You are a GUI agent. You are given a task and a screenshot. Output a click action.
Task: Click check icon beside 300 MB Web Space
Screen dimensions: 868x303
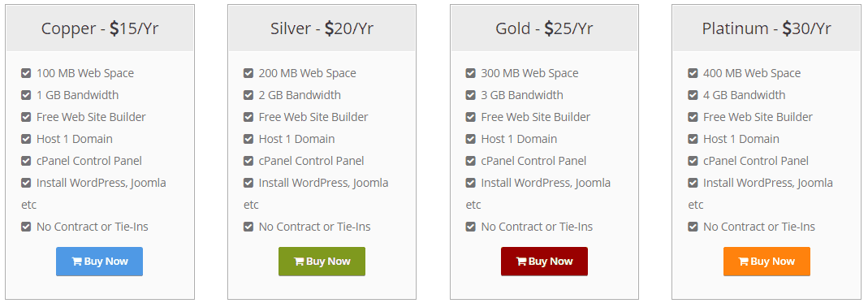click(470, 73)
